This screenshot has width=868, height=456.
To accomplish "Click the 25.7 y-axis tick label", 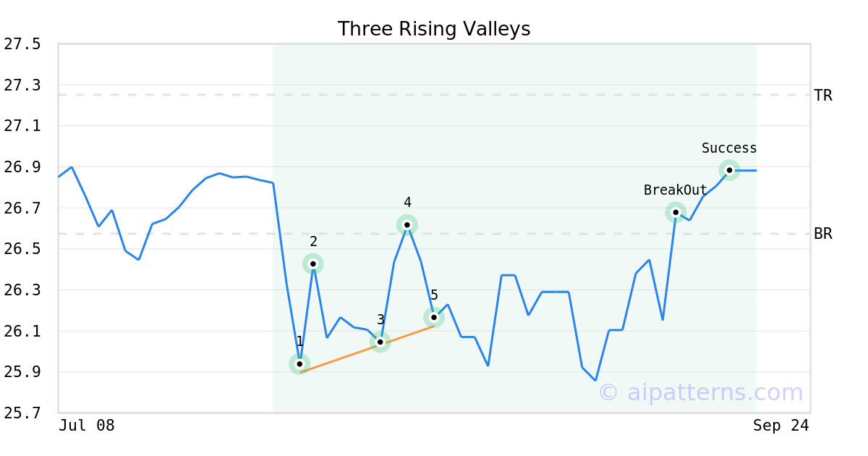I will [22, 413].
